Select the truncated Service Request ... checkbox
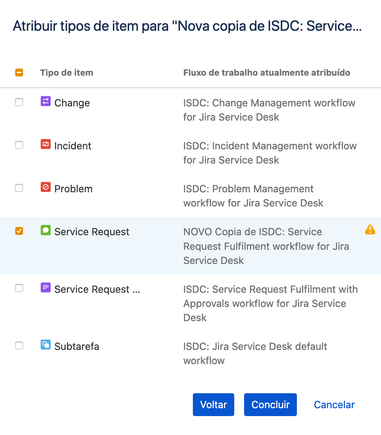 [x=19, y=288]
